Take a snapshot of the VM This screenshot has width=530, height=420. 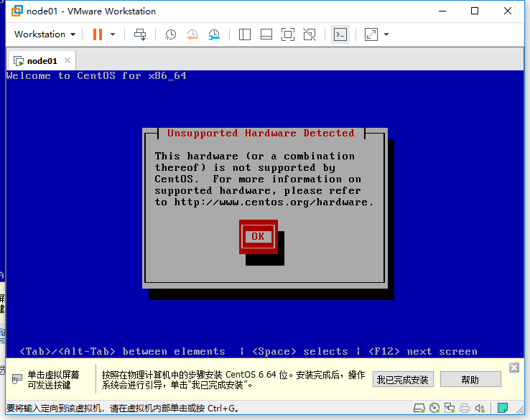[x=170, y=34]
